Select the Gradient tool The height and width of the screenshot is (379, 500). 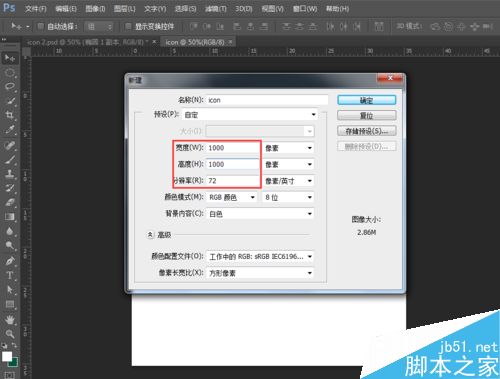pyautogui.click(x=10, y=217)
